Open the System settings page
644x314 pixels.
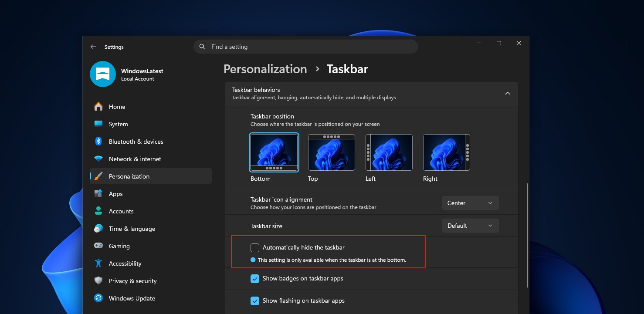click(151, 124)
